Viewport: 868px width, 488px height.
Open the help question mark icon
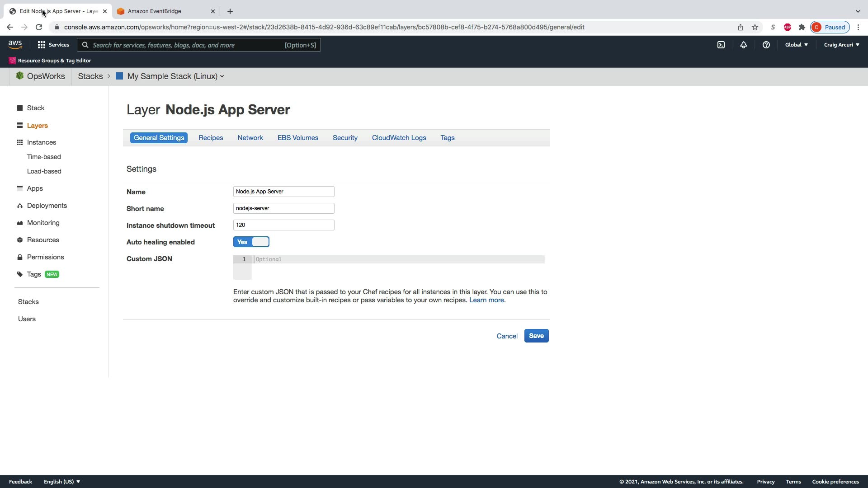click(x=766, y=45)
